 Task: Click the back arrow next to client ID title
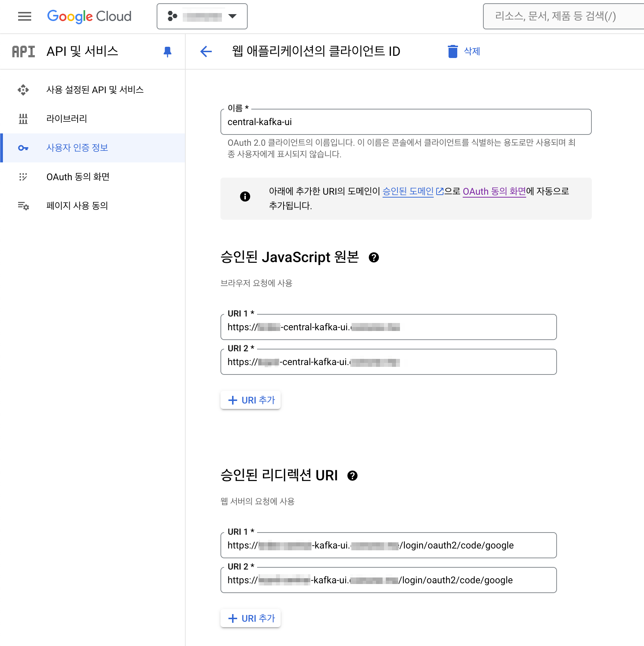coord(206,51)
